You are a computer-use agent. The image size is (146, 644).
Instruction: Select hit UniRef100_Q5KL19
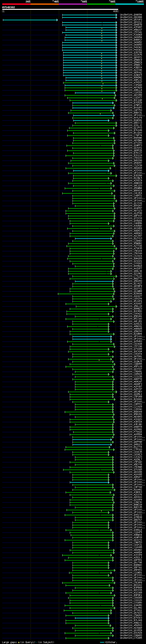coord(131,306)
